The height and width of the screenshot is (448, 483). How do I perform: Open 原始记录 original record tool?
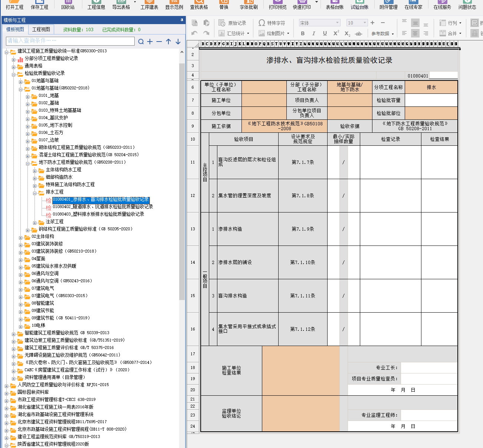point(232,23)
